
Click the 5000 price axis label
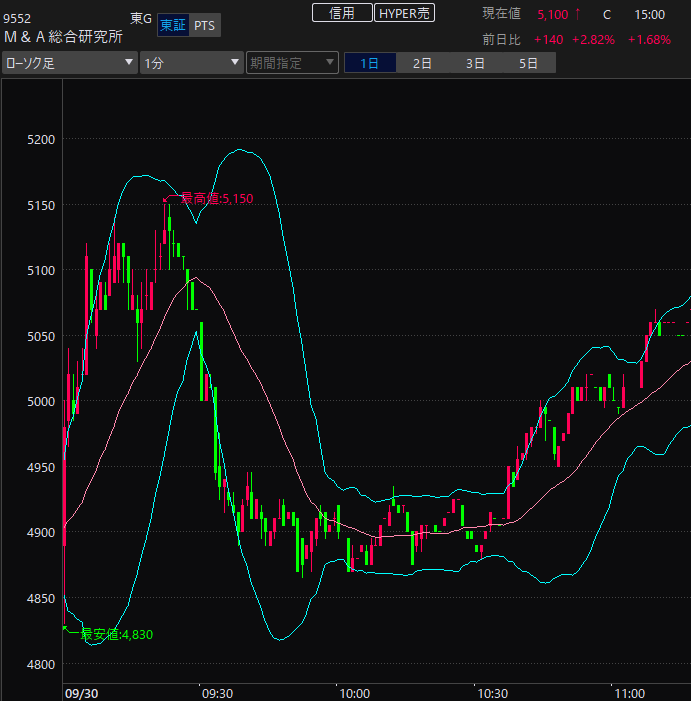pos(41,401)
